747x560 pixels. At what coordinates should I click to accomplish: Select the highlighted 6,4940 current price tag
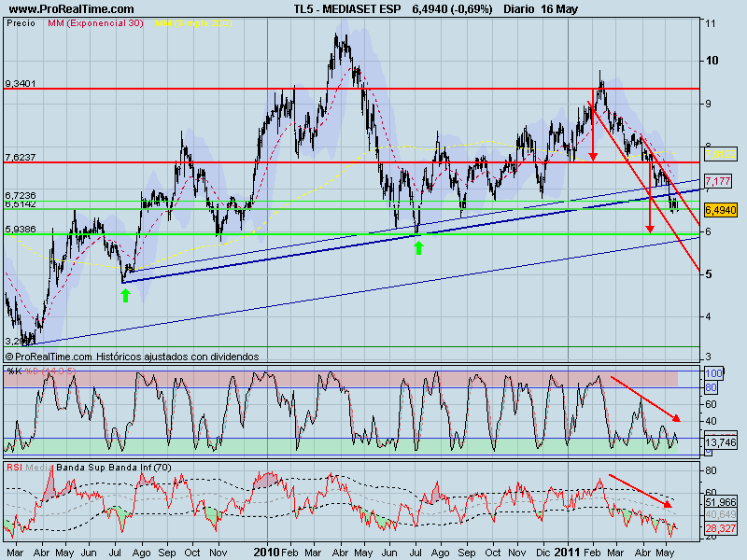pos(721,209)
